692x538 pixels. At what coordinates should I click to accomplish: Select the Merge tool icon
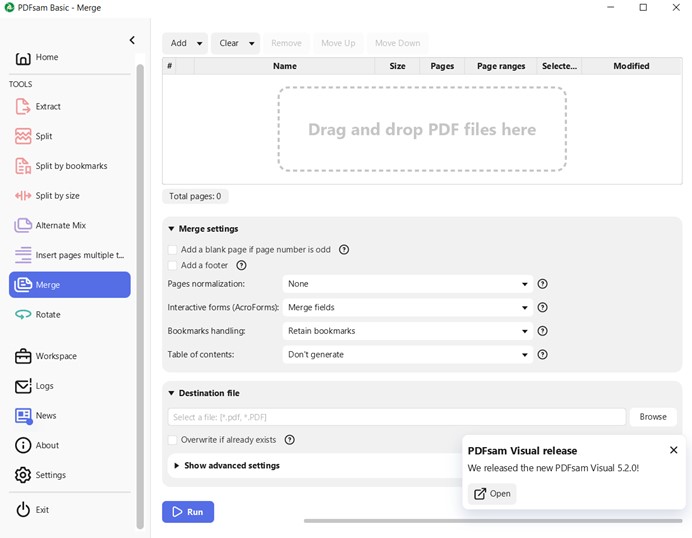coord(23,285)
